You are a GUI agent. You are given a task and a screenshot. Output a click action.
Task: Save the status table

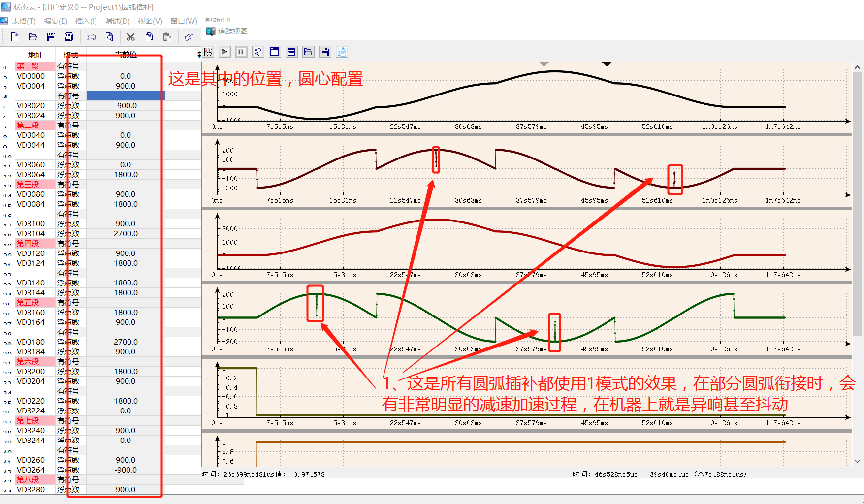(51, 37)
